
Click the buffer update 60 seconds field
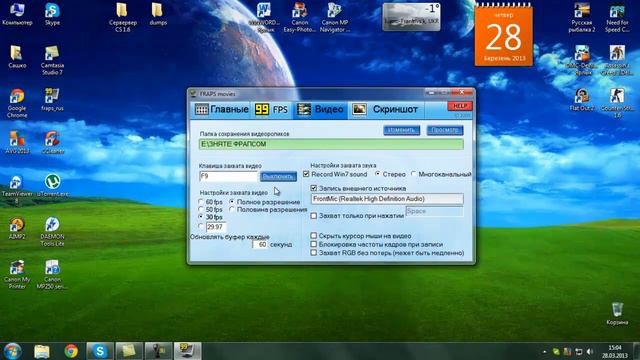tap(260, 244)
